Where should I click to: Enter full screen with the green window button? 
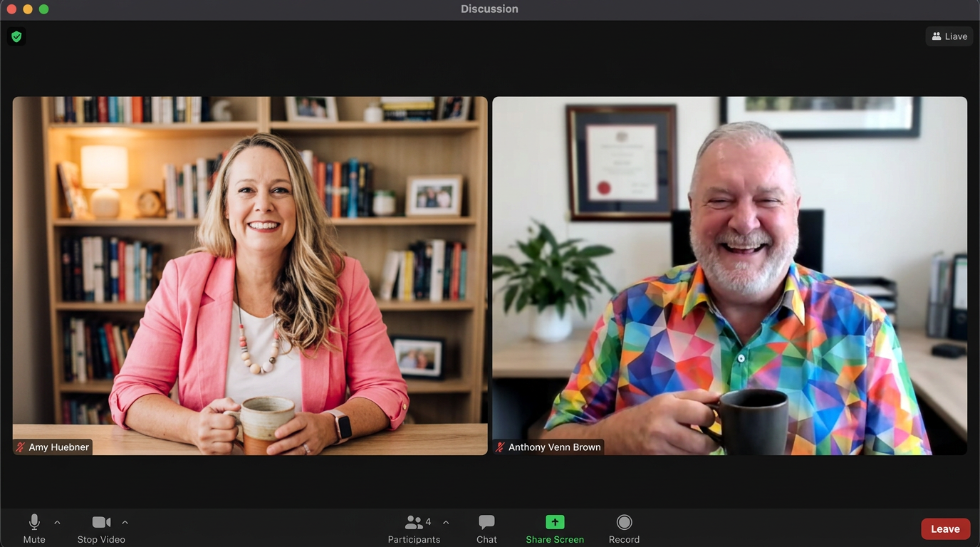[x=44, y=9]
